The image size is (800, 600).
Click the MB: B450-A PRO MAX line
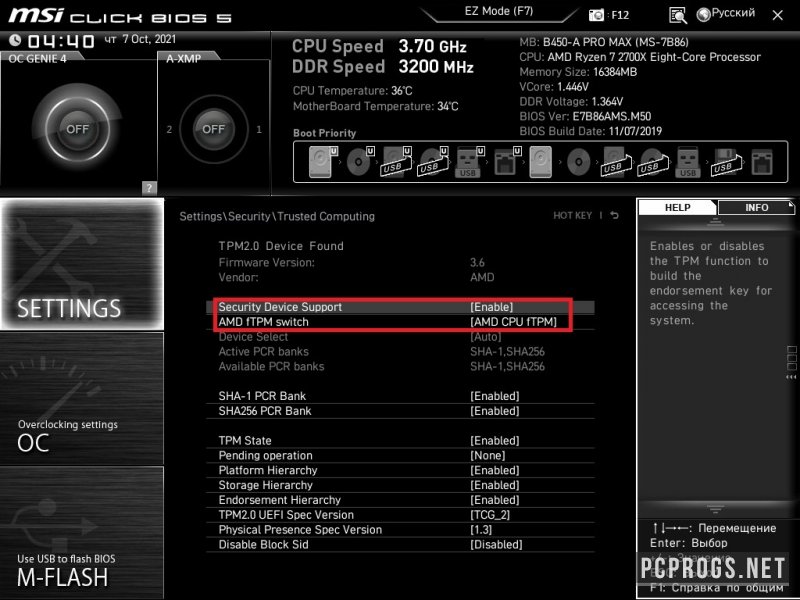click(604, 42)
